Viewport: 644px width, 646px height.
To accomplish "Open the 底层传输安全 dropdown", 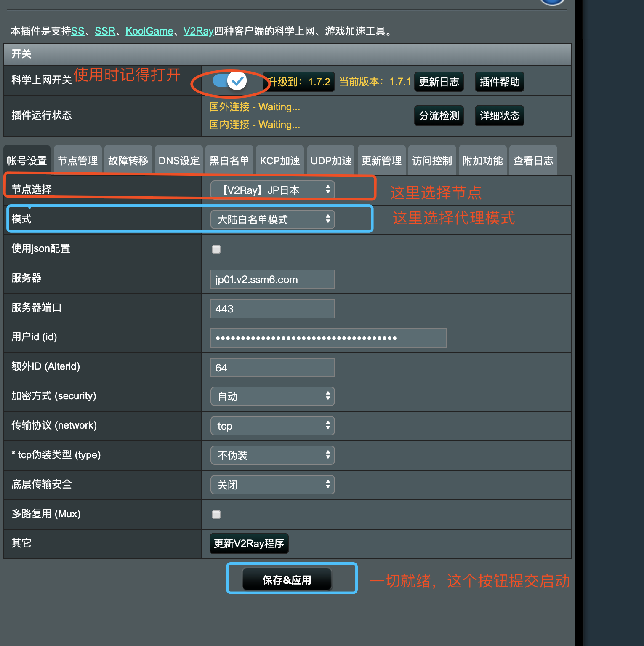I will pyautogui.click(x=272, y=485).
